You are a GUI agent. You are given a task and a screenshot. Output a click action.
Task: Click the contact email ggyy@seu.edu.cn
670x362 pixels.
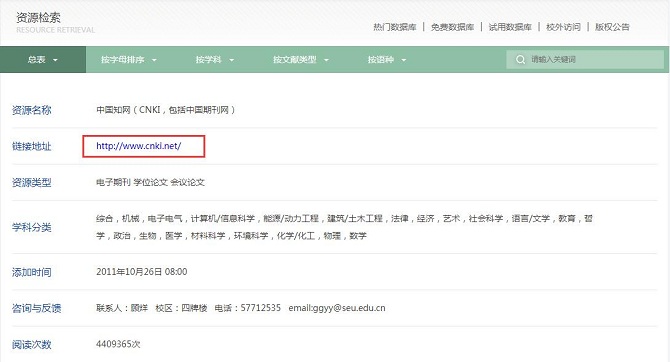(x=349, y=308)
